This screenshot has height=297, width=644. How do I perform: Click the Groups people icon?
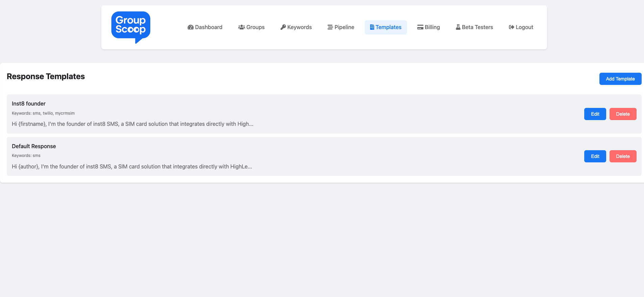(241, 27)
